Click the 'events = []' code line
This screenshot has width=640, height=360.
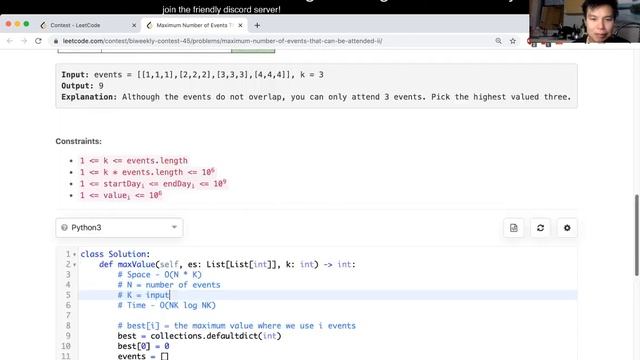143,356
